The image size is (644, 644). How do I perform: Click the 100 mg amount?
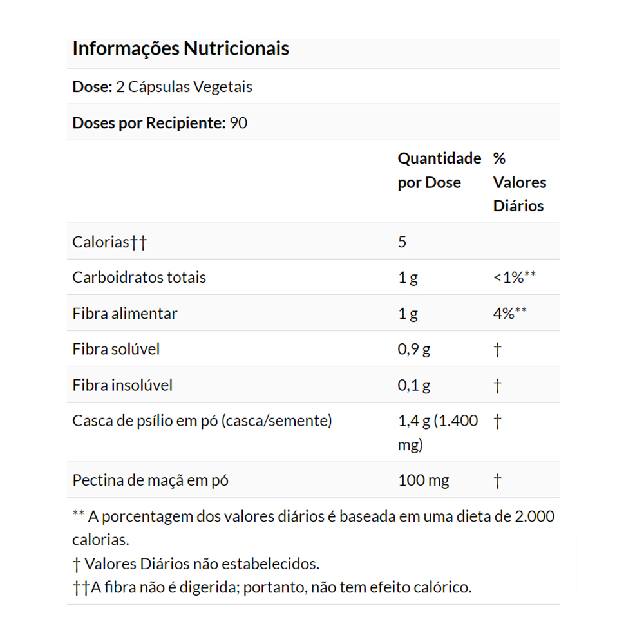point(423,480)
